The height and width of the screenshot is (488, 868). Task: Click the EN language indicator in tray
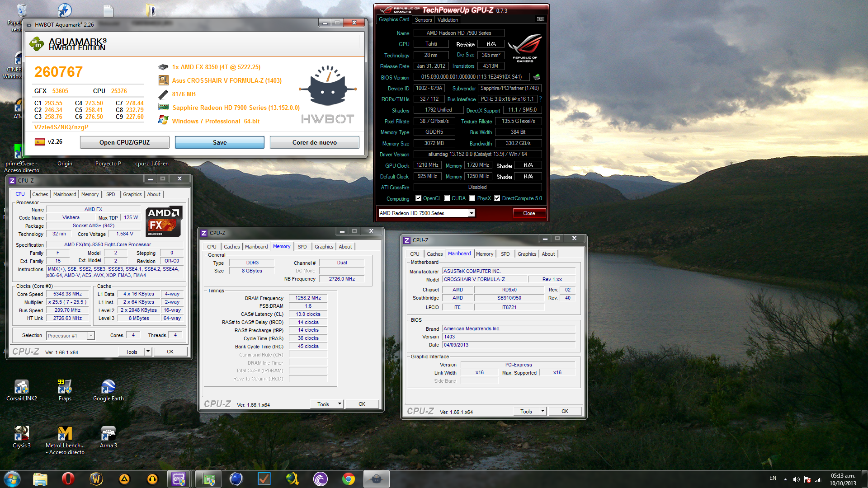773,478
